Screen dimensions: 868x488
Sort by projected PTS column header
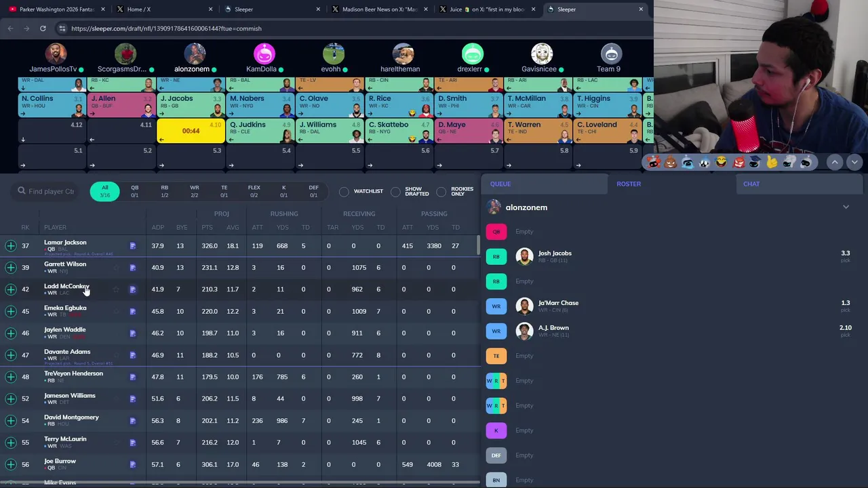[x=207, y=227]
